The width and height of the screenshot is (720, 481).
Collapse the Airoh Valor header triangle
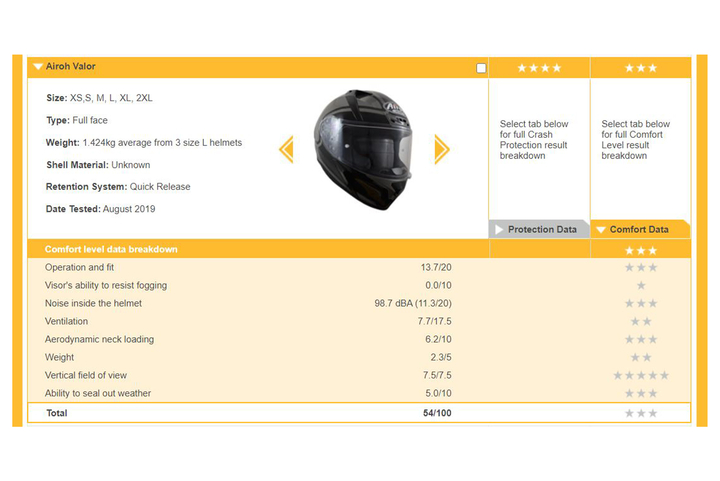37,67
